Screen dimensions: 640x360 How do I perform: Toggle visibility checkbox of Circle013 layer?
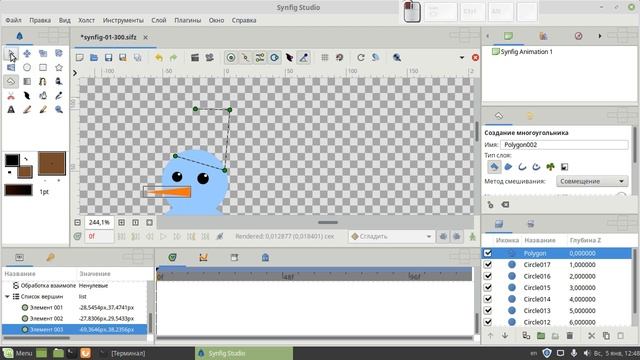[x=488, y=310]
